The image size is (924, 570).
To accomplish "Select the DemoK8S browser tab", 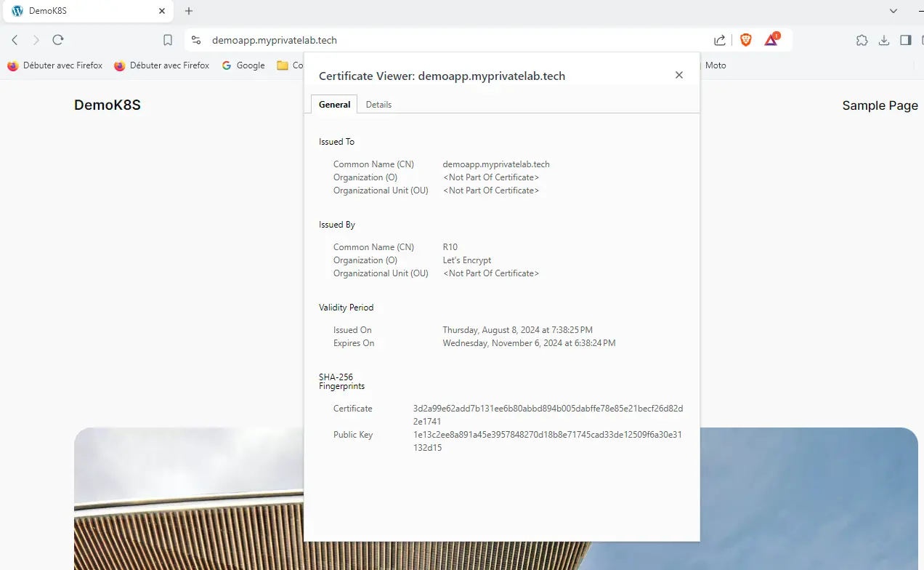I will pyautogui.click(x=88, y=11).
